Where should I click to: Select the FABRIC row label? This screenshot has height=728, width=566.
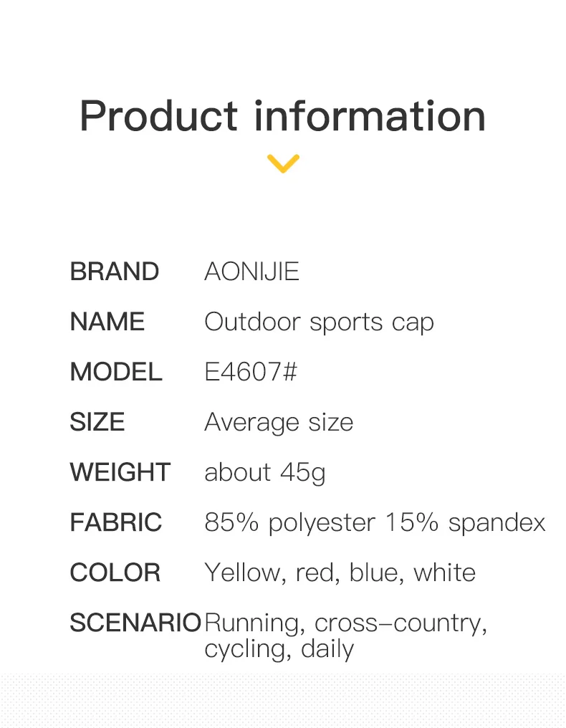point(116,523)
